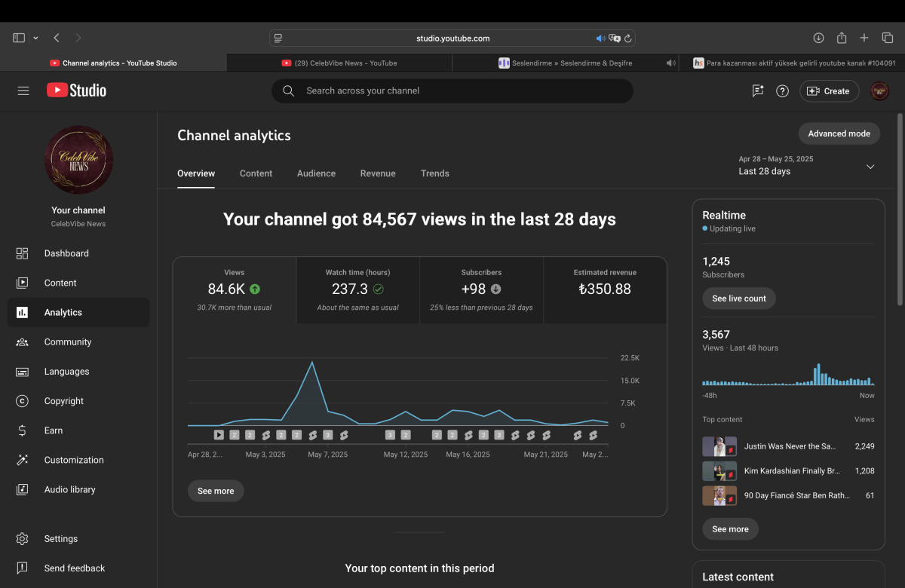
Task: Open Copyright in the sidebar
Action: point(78,401)
